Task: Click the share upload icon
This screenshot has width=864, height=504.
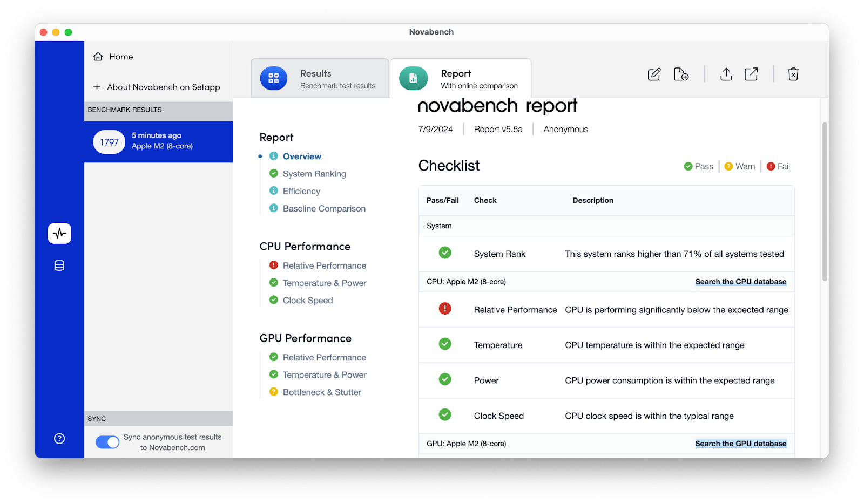Action: click(726, 74)
